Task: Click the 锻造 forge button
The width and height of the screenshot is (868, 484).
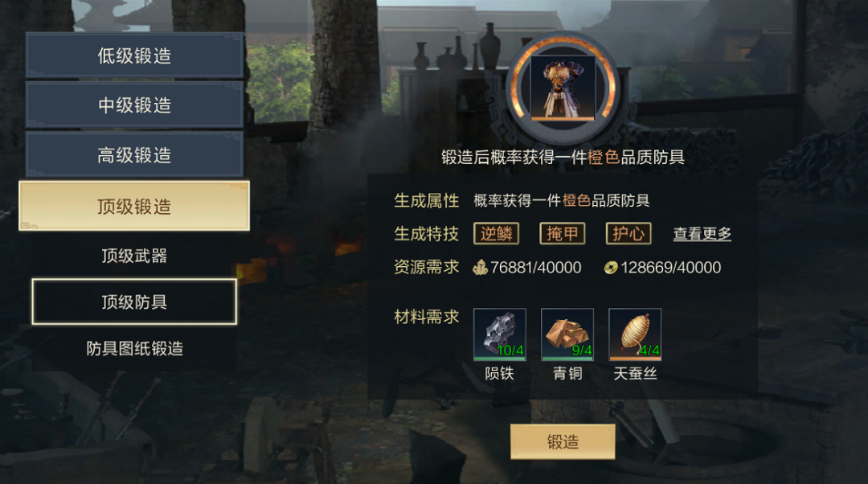Action: click(563, 442)
